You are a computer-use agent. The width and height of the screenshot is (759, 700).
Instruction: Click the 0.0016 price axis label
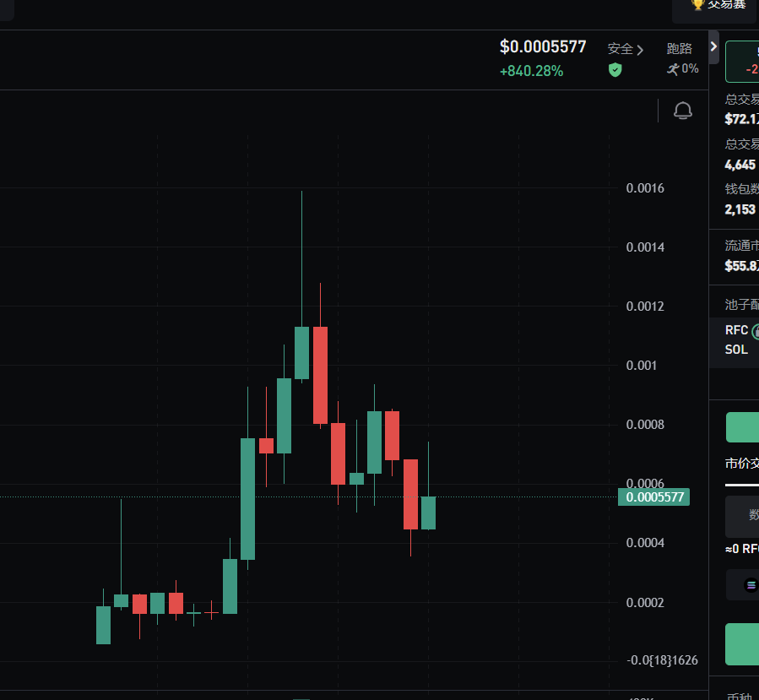(645, 188)
